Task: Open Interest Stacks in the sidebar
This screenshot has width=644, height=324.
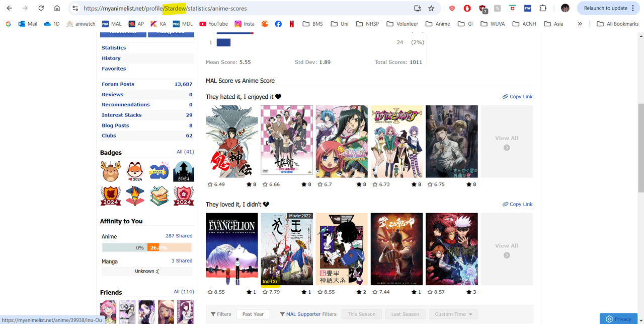Action: 121,115
